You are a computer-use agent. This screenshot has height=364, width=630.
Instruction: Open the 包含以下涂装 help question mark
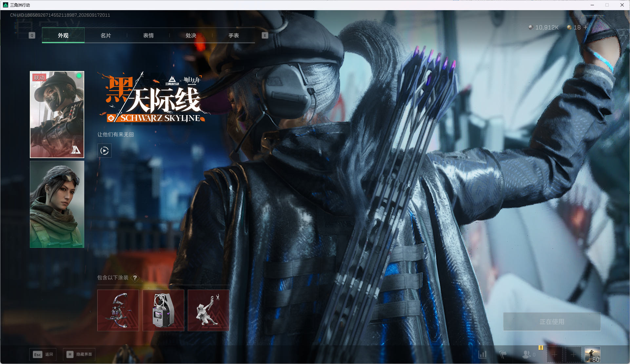[135, 278]
